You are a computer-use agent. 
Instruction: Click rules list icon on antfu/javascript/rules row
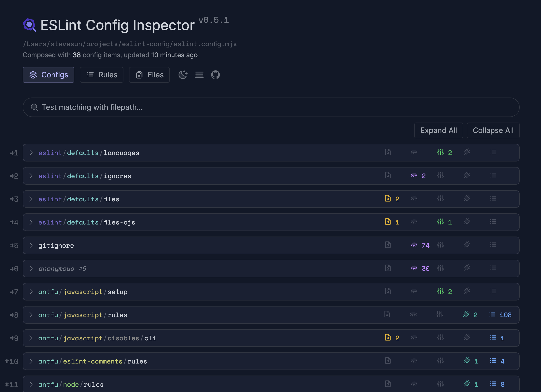tap(492, 314)
